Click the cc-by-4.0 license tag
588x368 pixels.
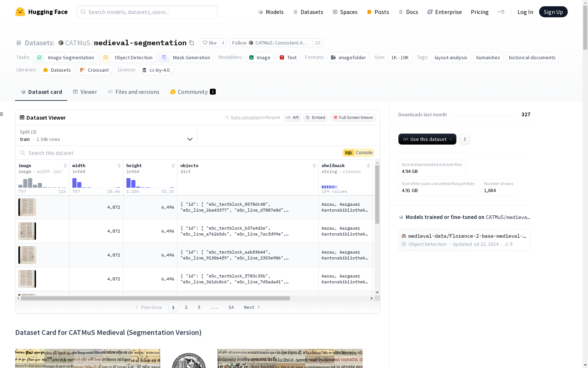click(156, 70)
